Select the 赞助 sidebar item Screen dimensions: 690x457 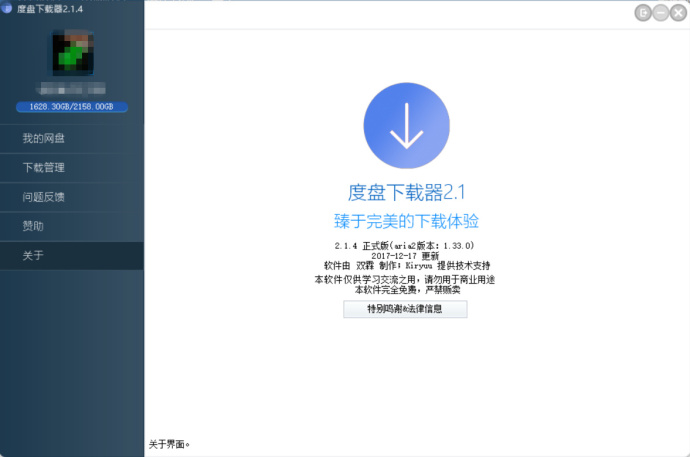[72, 226]
